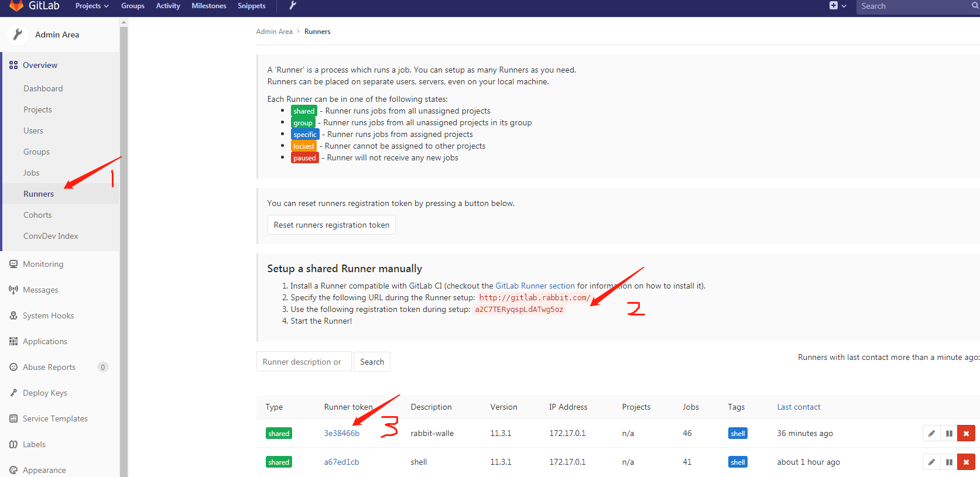The width and height of the screenshot is (980, 477).
Task: Open runner token a67ed1cb
Action: (341, 462)
